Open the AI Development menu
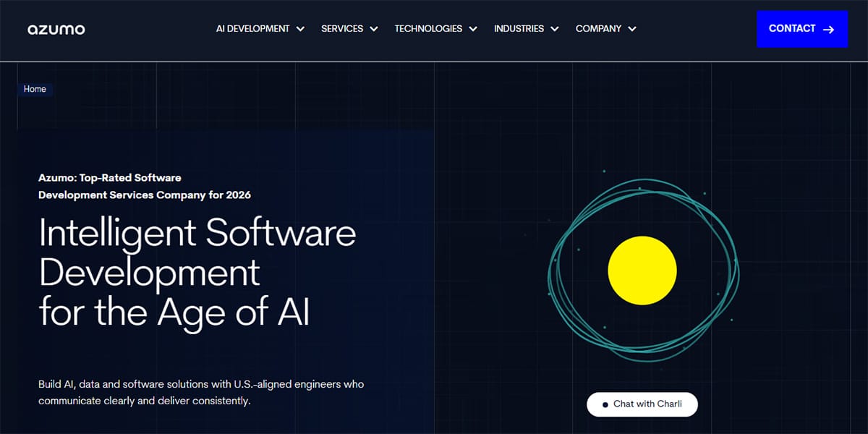The height and width of the screenshot is (434, 868). tap(252, 29)
